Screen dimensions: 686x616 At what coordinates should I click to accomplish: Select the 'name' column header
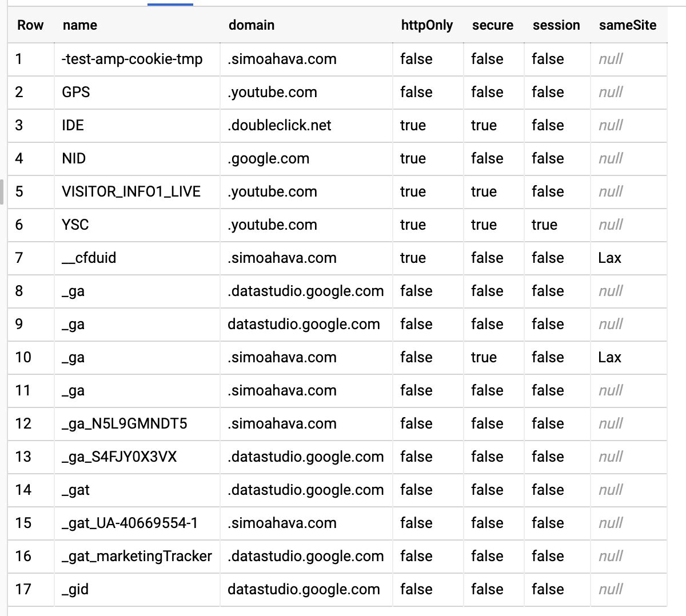80,25
